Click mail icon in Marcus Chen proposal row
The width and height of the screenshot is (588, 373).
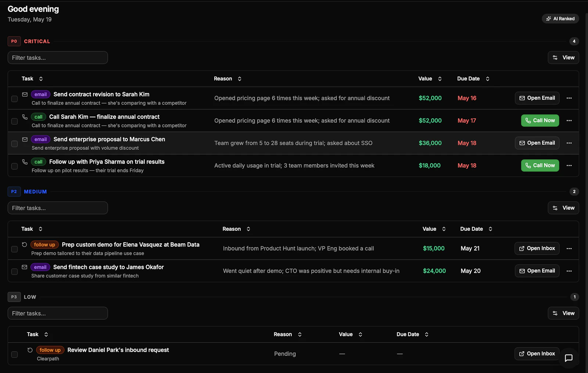(25, 139)
